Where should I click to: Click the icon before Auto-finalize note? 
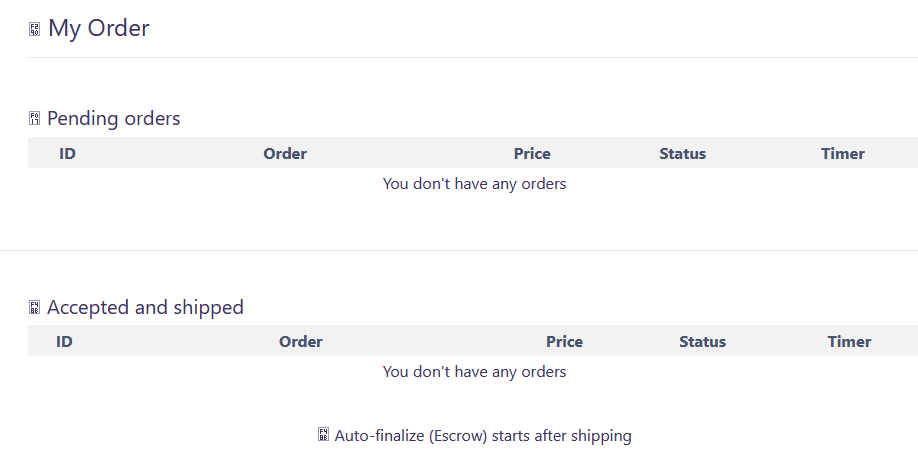click(323, 435)
